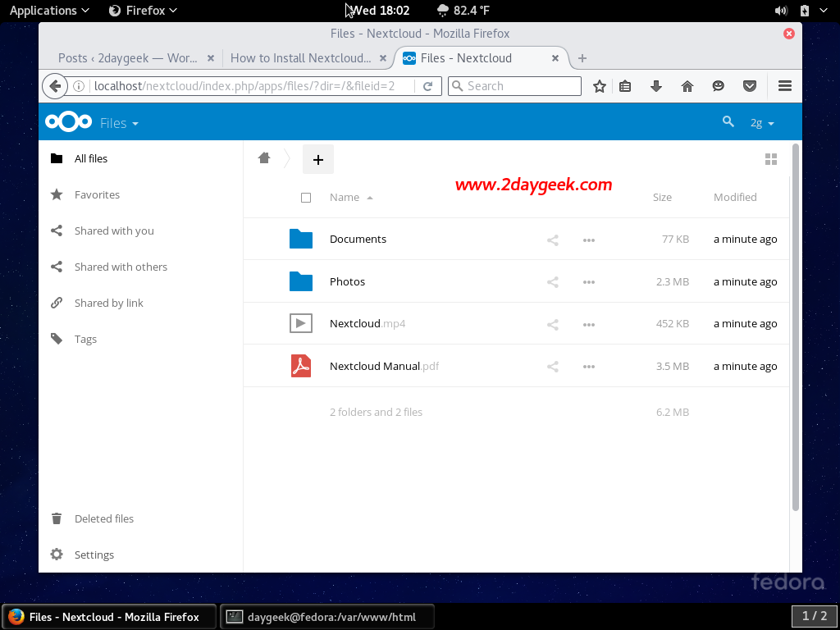Open Firefox downloads arrow
Viewport: 840px width, 630px height.
point(656,85)
